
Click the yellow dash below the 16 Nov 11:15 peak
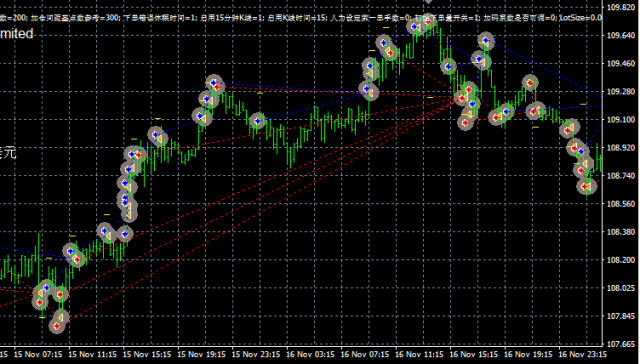[430, 98]
